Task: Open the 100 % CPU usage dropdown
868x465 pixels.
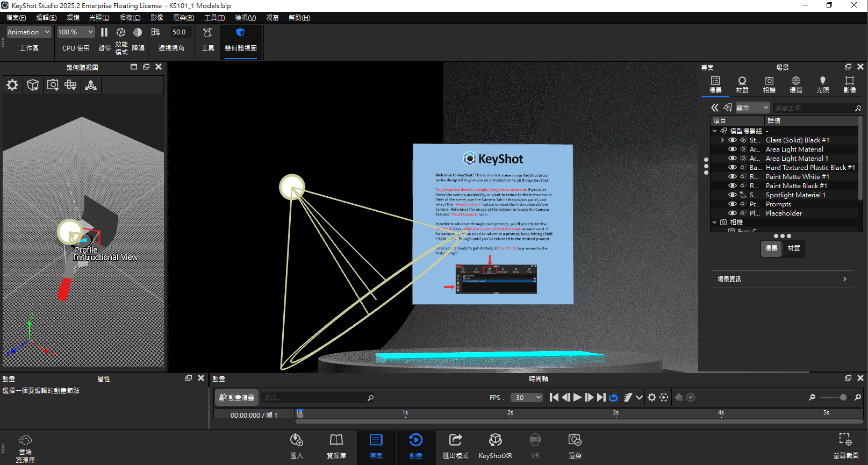Action: (x=76, y=32)
